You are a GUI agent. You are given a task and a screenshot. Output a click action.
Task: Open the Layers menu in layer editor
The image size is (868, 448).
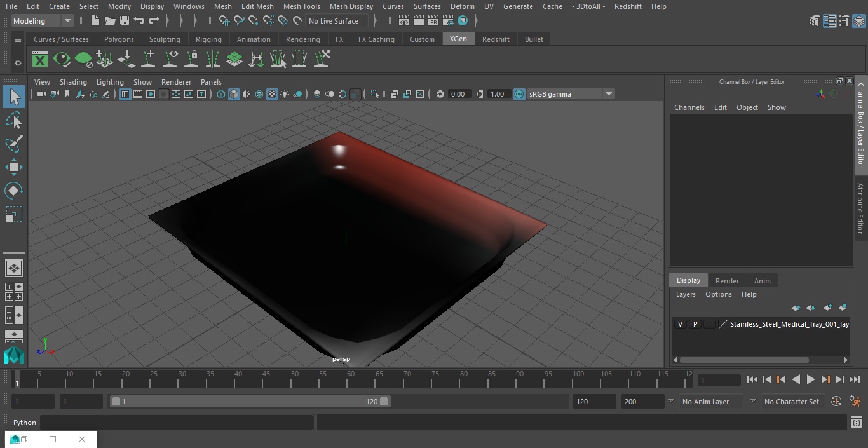[x=685, y=294]
